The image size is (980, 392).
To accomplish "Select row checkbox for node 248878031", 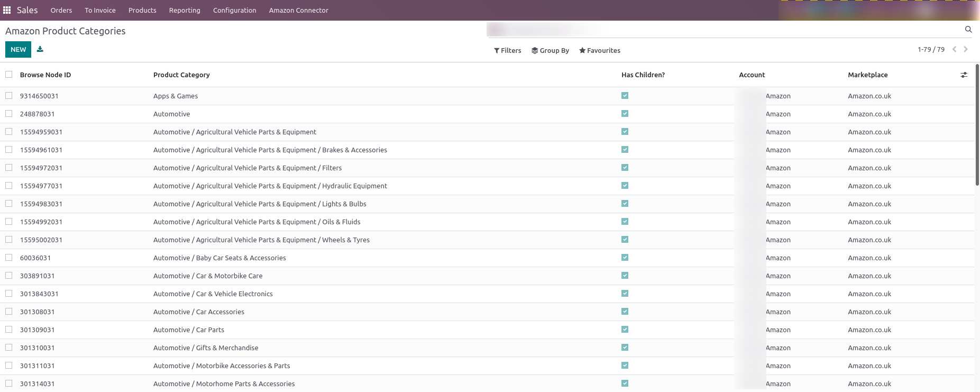I will click(x=9, y=114).
